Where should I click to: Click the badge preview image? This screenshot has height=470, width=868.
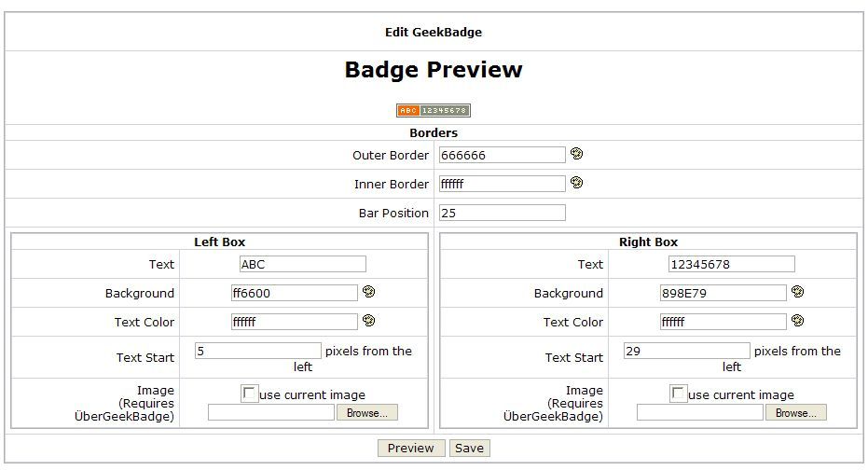pyautogui.click(x=434, y=110)
